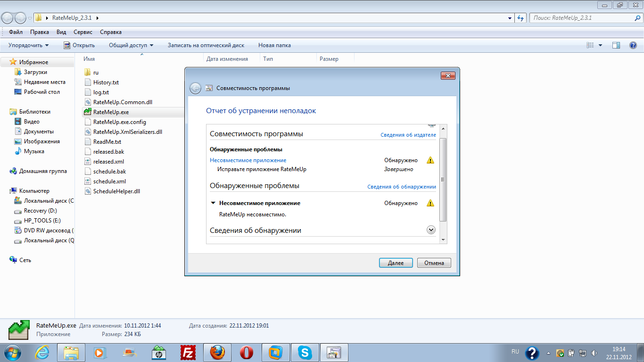Screen dimensions: 644x362
Task: Open the Справка menu
Action: (x=111, y=32)
